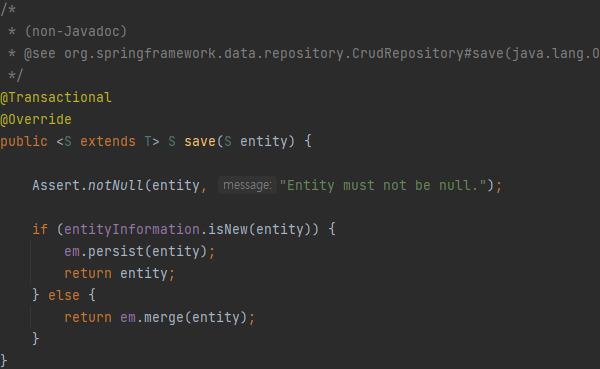Click the notNull method call
The height and width of the screenshot is (369, 600).
point(116,186)
